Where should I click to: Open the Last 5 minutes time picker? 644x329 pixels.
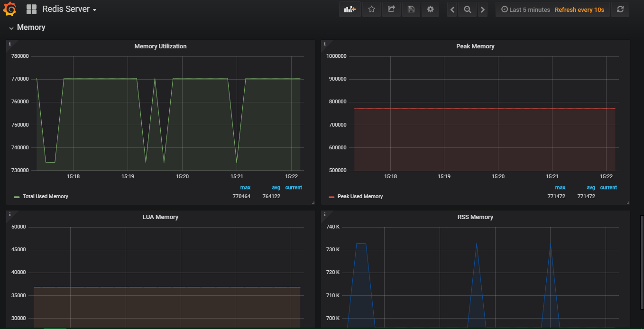pos(525,9)
